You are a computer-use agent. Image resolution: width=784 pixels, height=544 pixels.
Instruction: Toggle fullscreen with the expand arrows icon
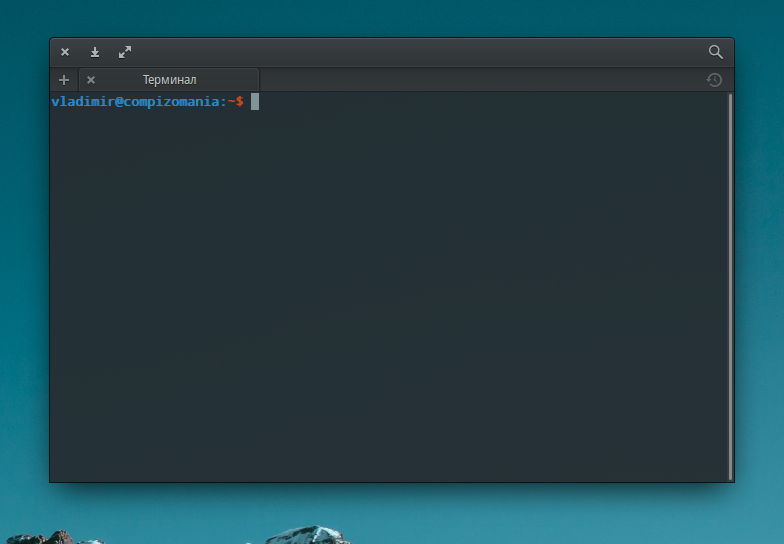click(x=125, y=52)
